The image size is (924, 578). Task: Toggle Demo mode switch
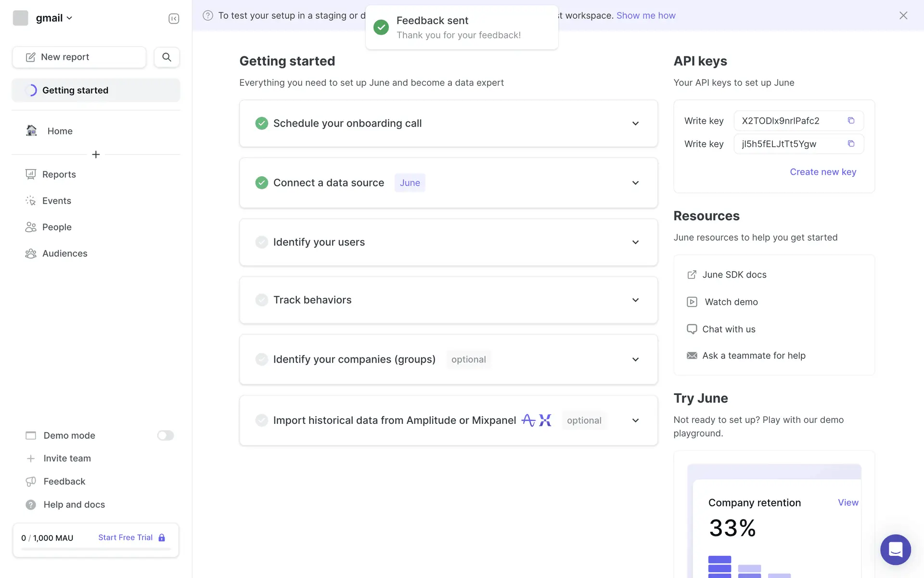click(x=165, y=435)
